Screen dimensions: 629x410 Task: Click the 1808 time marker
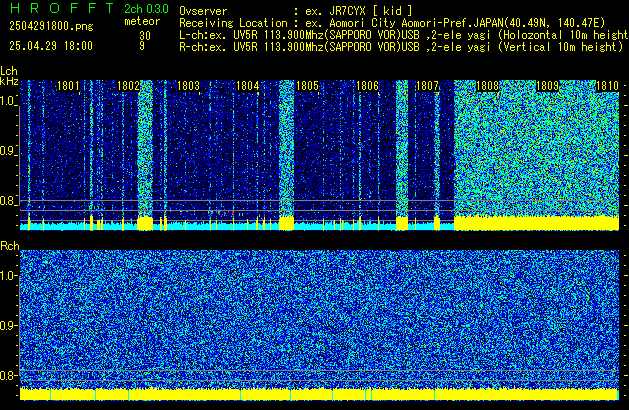coord(487,86)
